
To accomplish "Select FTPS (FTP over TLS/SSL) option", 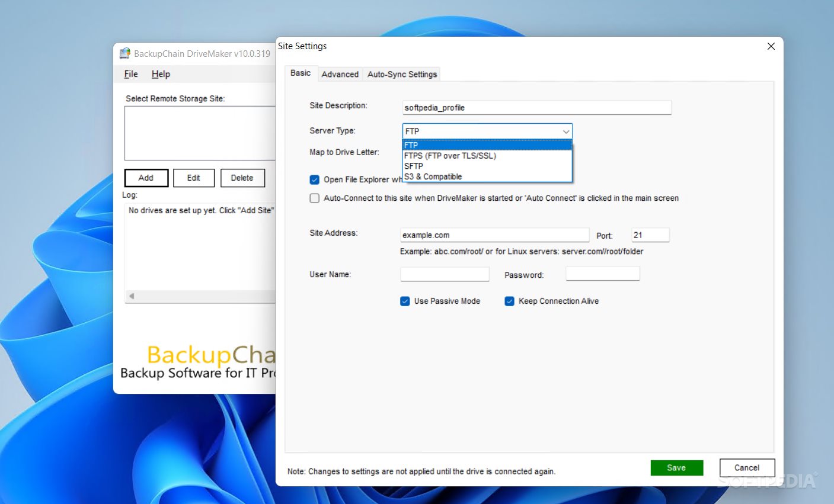I will pos(487,156).
